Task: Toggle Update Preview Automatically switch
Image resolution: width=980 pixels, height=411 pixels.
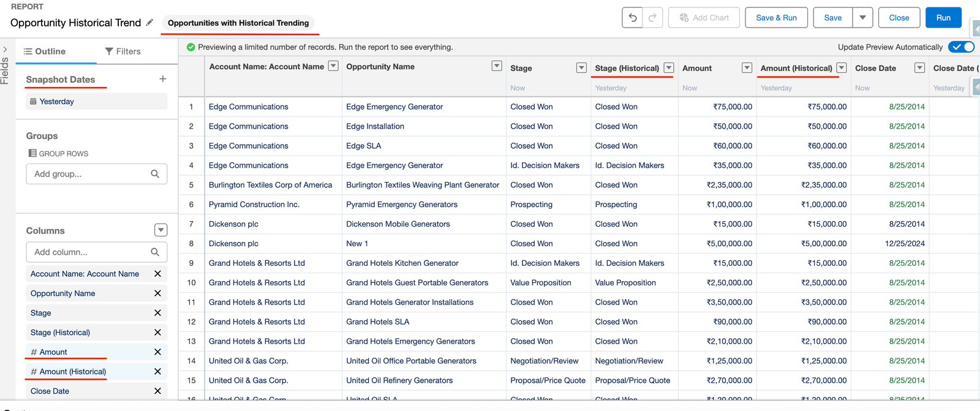Action: [x=960, y=47]
